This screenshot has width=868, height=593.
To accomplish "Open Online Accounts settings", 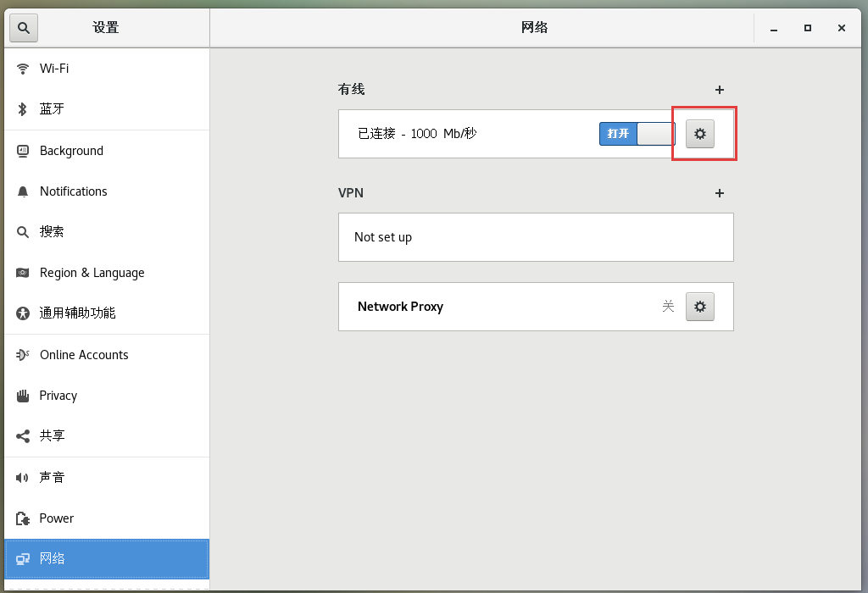I will click(84, 354).
